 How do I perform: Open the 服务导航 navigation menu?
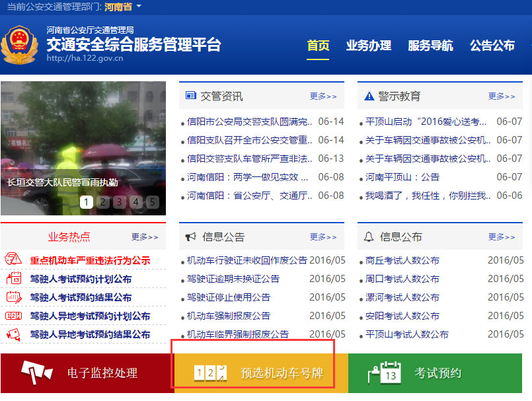click(x=430, y=46)
